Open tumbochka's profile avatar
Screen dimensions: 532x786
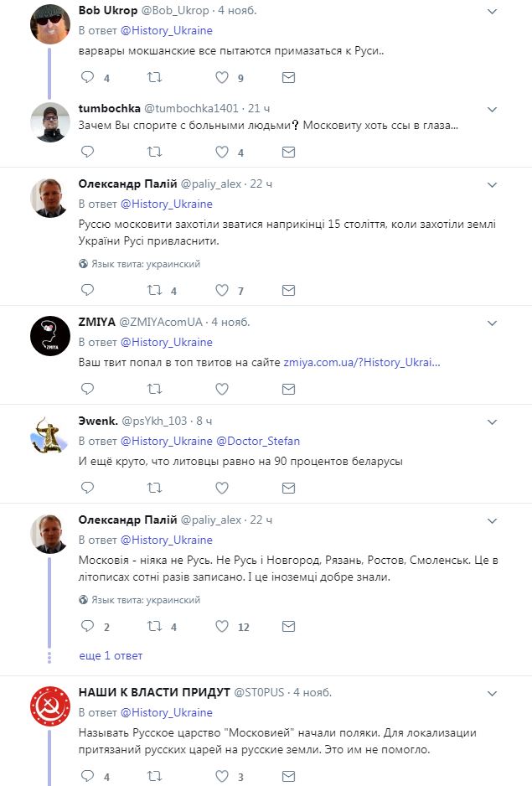49,122
